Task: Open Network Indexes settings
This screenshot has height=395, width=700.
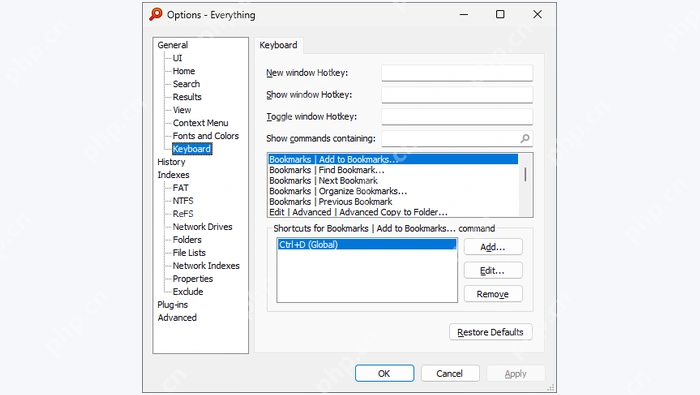Action: (206, 265)
